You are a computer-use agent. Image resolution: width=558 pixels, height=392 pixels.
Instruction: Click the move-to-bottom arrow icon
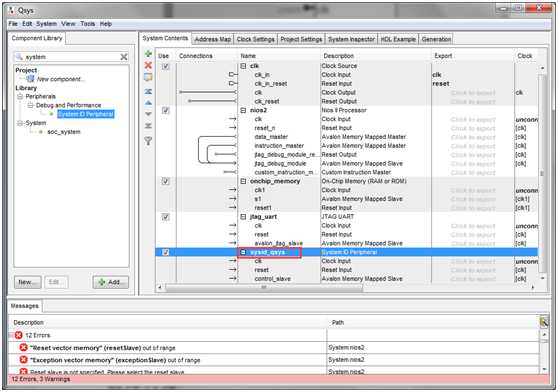coord(148,126)
